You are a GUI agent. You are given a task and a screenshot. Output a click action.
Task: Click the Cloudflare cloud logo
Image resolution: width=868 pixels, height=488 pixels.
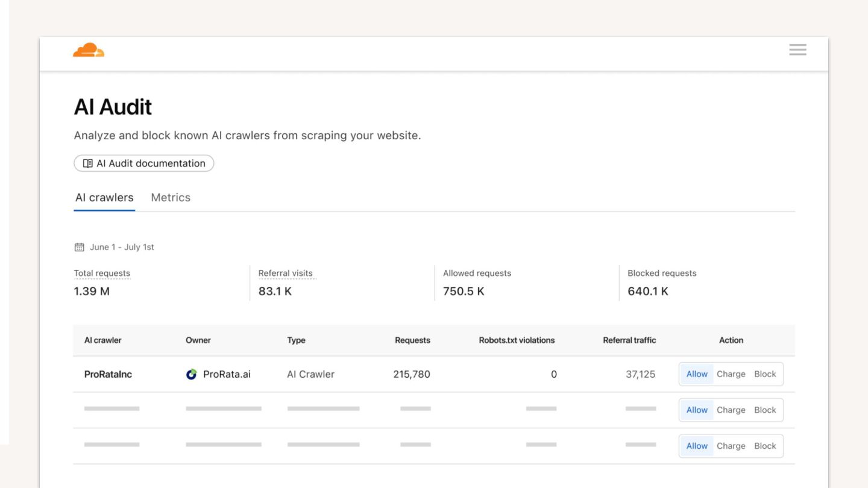[x=89, y=50]
